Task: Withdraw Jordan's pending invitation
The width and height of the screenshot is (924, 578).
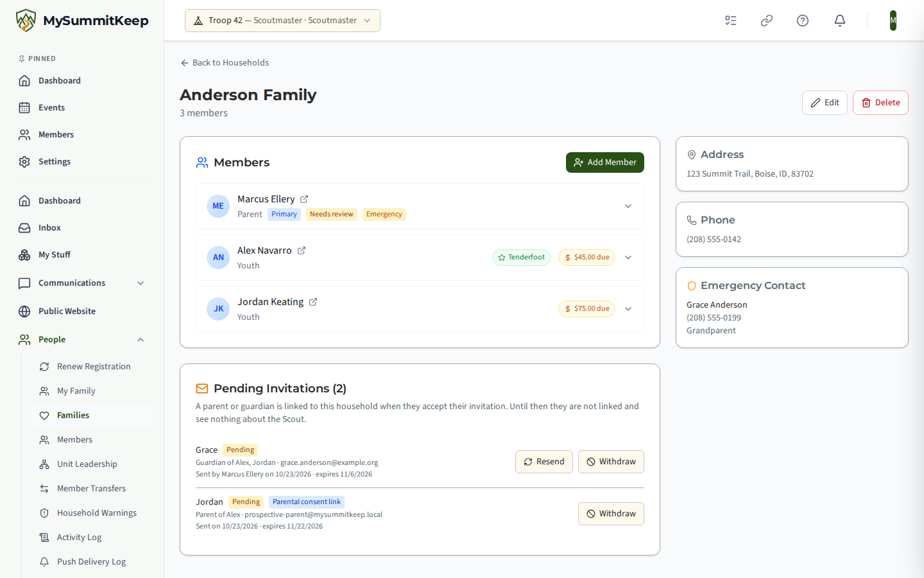Action: [611, 514]
